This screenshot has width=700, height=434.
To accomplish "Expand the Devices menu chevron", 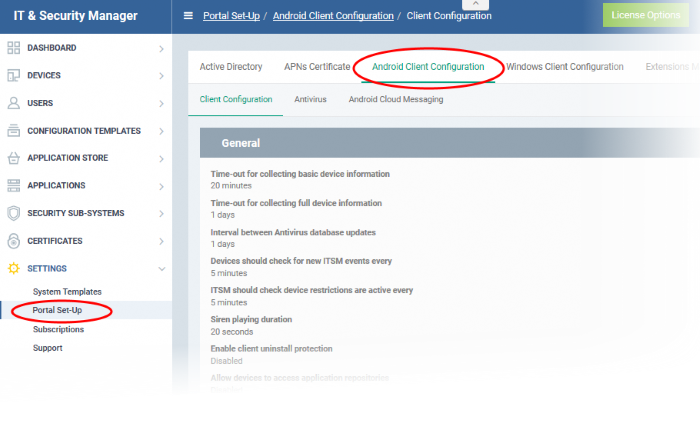I will 162,76.
